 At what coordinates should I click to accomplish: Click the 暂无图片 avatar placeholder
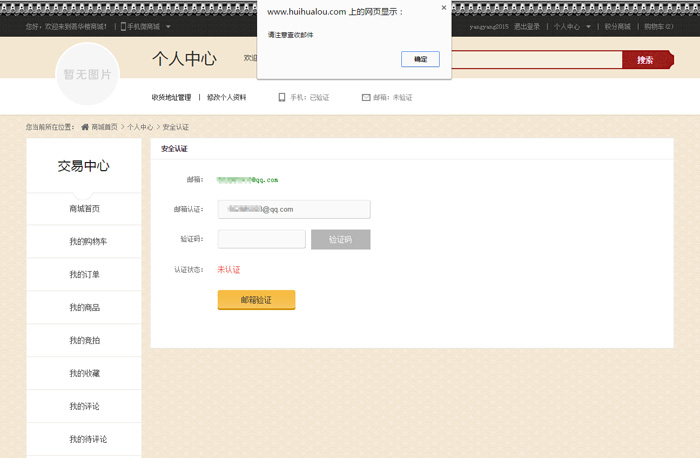click(88, 74)
